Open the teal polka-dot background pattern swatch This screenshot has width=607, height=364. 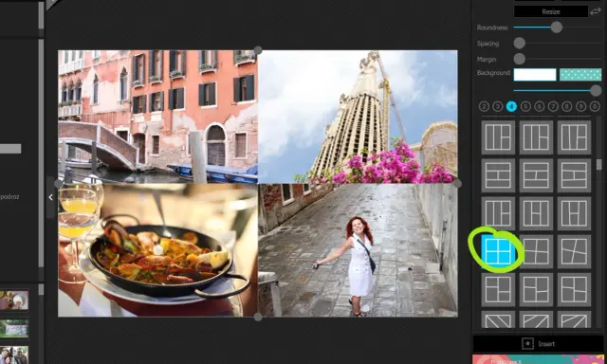tap(580, 75)
